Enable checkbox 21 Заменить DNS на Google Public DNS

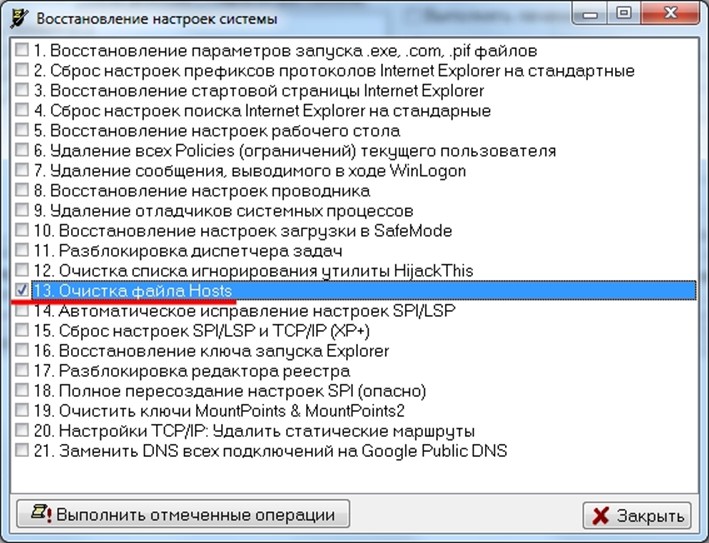pyautogui.click(x=22, y=451)
